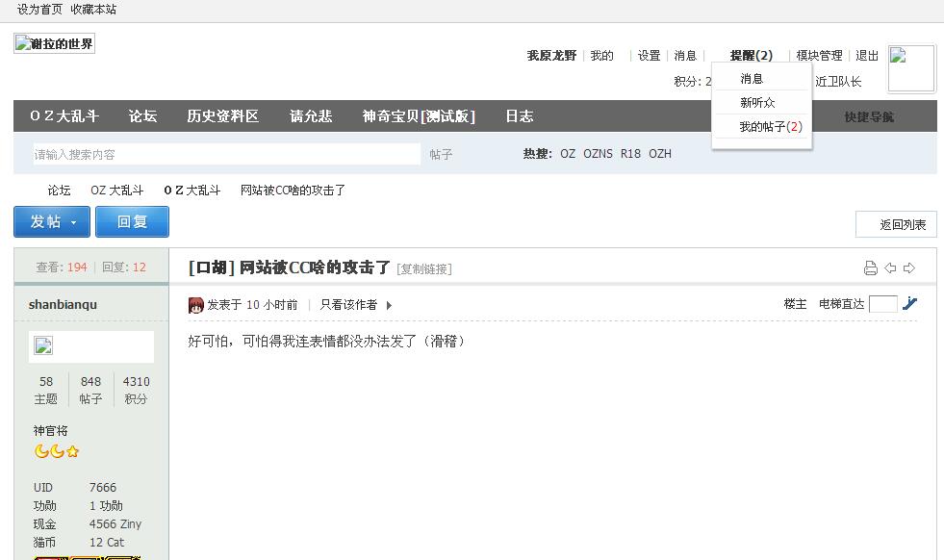Click hot search term OZNS
Viewport: 944px width, 560px height.
[598, 154]
